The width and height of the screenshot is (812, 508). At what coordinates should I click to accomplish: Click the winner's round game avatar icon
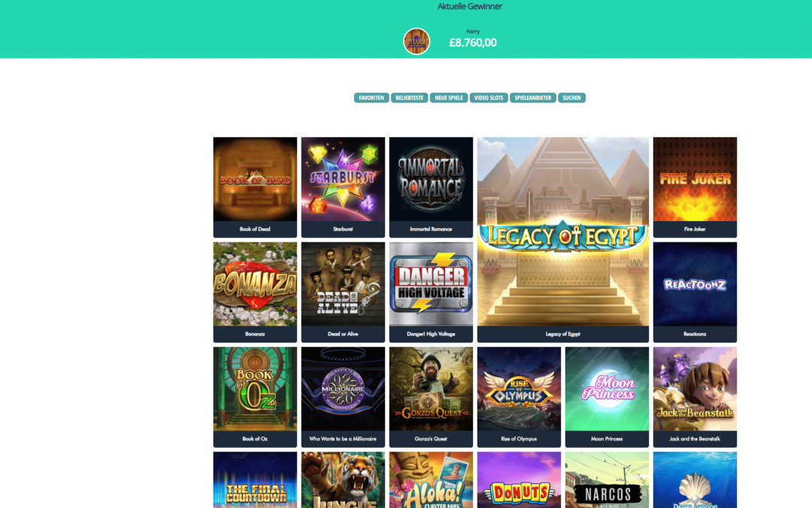click(417, 41)
